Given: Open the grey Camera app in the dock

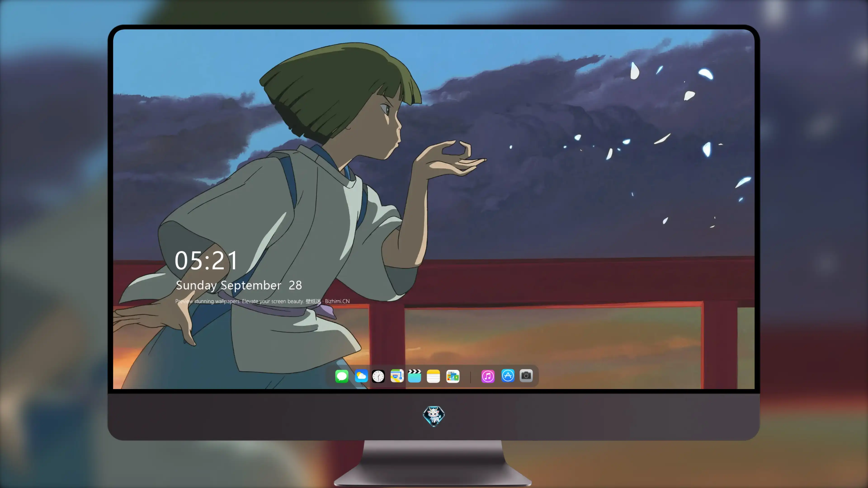Looking at the screenshot, I should point(526,375).
